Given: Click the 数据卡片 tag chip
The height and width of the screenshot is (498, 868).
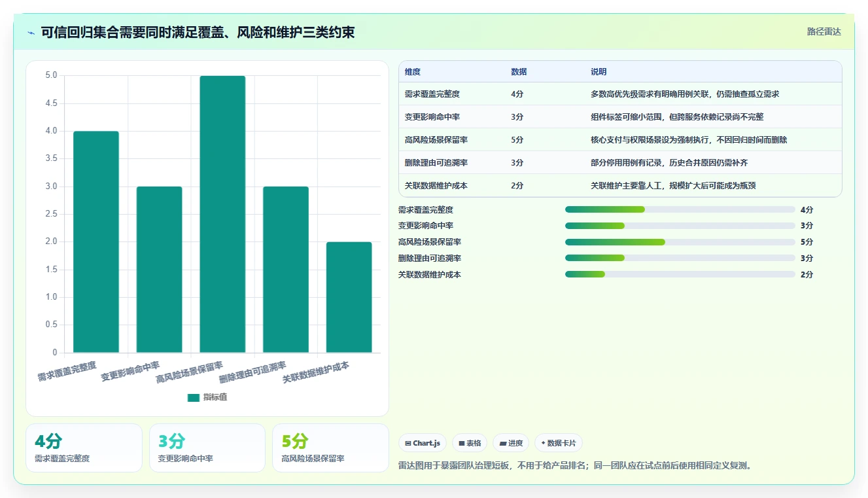Looking at the screenshot, I should point(559,443).
